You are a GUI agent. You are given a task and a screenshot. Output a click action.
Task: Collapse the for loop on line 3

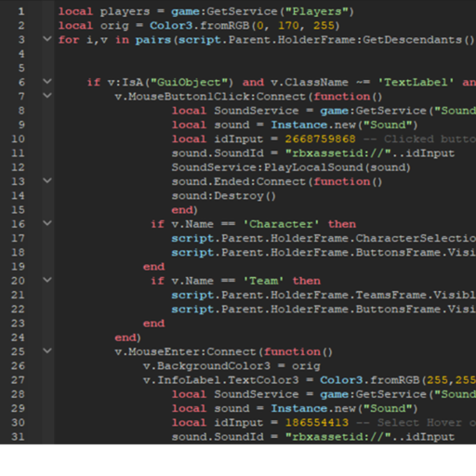point(47,39)
